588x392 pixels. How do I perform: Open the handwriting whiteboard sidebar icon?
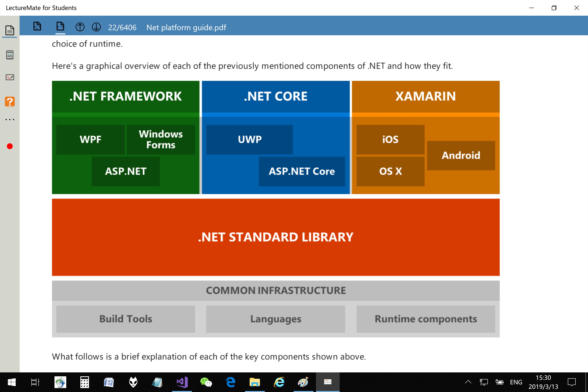coord(10,77)
